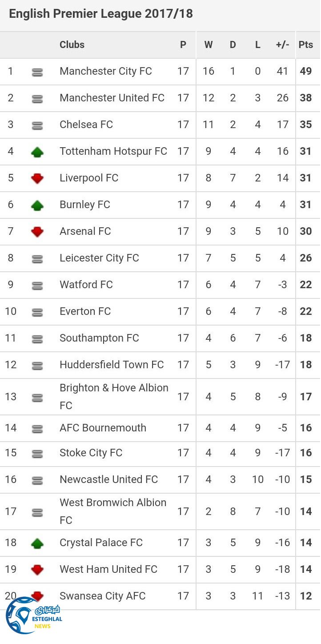Click the red down arrow beside Liverpool FC
Image resolution: width=321 pixels, height=644 pixels.
(x=37, y=179)
